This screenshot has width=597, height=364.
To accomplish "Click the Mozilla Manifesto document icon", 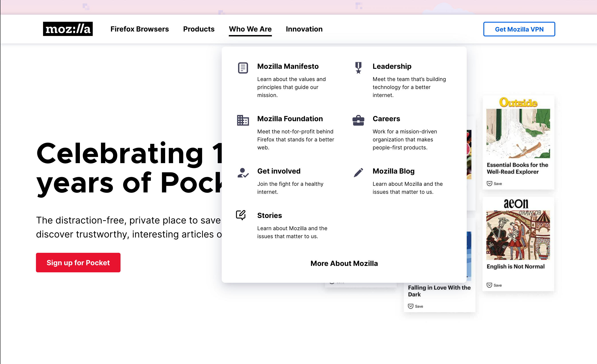I will (243, 68).
